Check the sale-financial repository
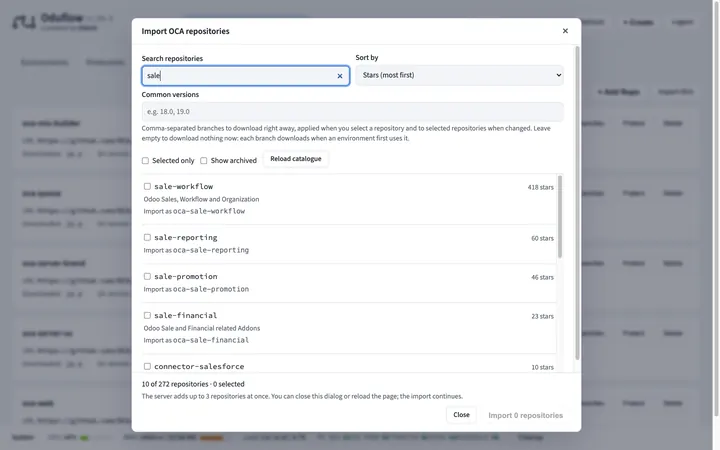 (x=147, y=315)
